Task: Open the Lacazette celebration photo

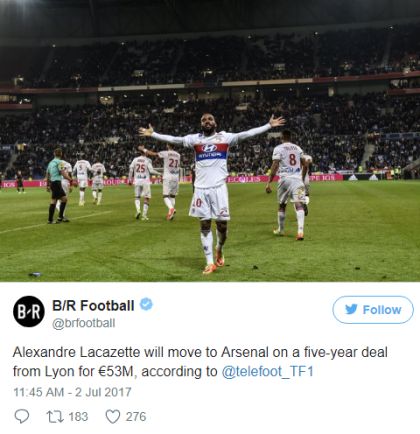Action: (210, 141)
